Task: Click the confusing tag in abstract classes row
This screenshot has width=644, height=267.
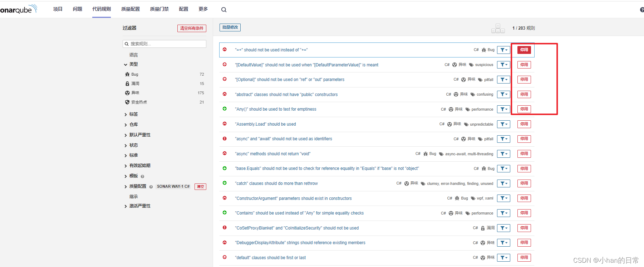Action: pos(485,95)
